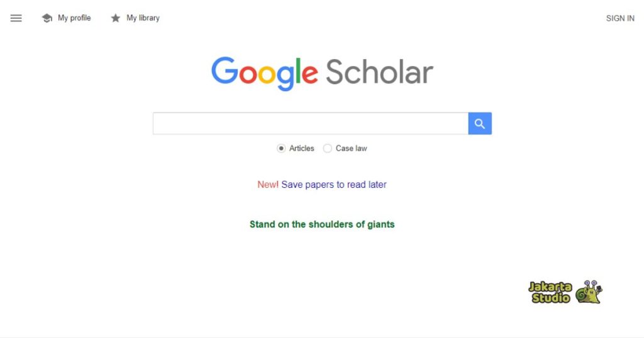Select the Articles radio button
The image size is (644, 338).
[x=281, y=148]
